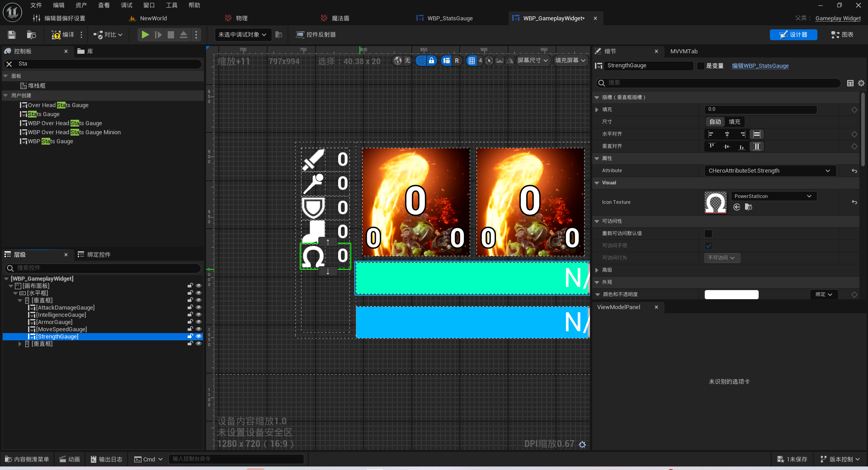Toggle visibility of StrengthGauge in hierarchy
868x470 pixels.
tap(198, 336)
